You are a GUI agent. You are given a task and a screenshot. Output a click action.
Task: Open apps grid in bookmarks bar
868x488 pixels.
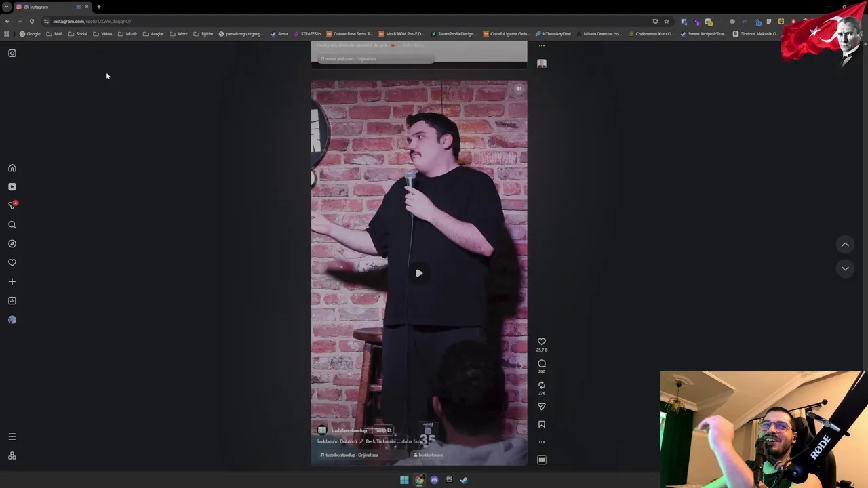coord(7,34)
